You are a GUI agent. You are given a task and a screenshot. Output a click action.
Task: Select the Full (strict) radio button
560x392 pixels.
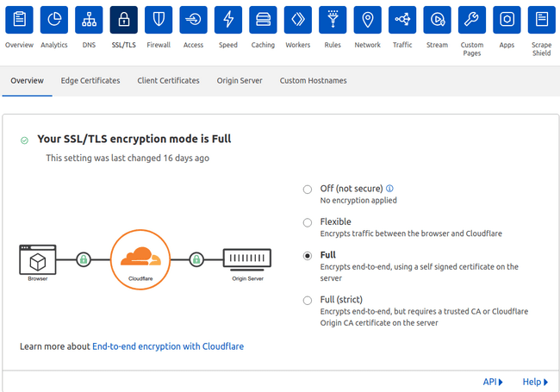[x=308, y=301]
